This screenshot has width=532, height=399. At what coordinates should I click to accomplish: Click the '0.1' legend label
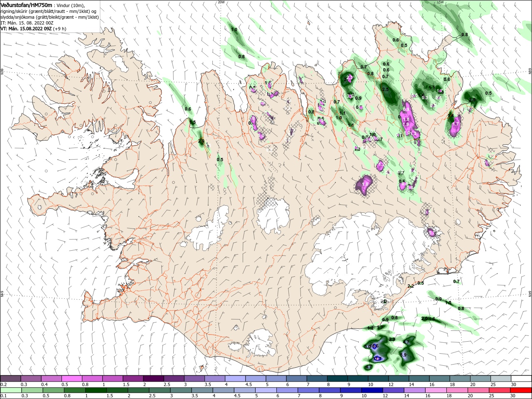[4, 396]
